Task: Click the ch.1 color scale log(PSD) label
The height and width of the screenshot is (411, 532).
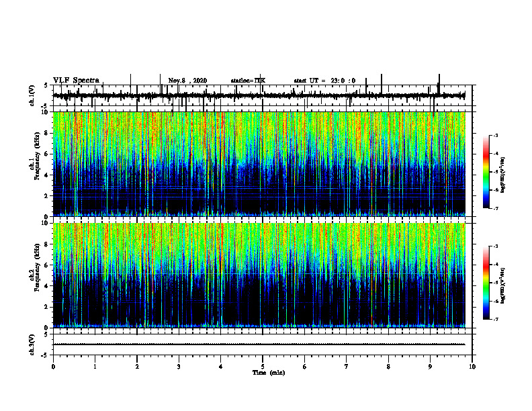Action: (x=503, y=175)
